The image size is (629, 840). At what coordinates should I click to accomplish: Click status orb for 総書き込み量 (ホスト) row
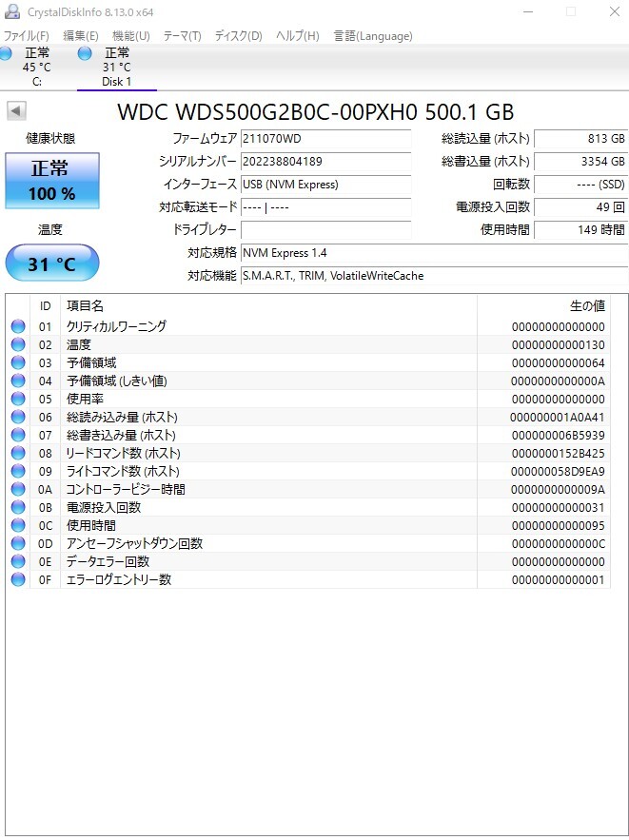pos(18,435)
